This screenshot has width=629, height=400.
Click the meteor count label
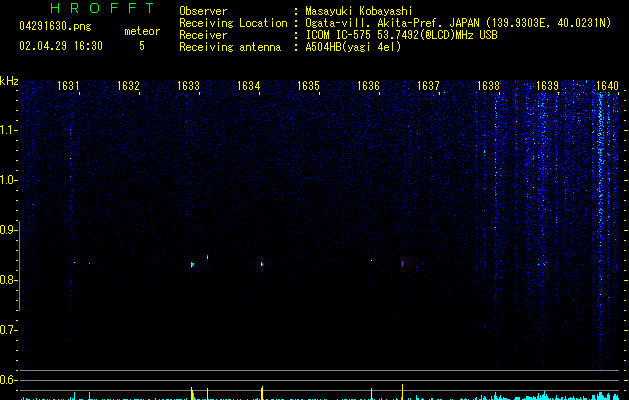142,31
